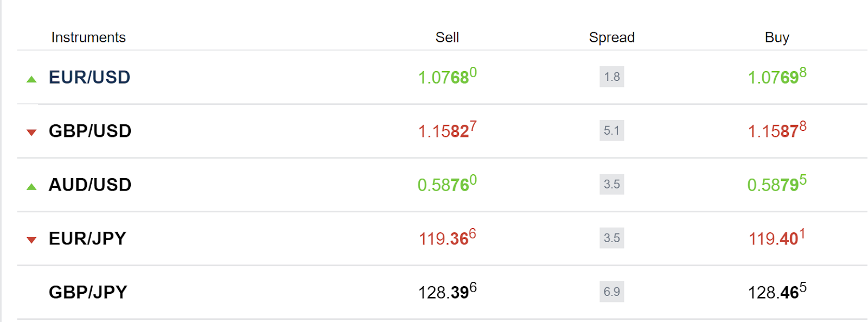Click the red down arrow beside GBP/USD
868x322 pixels.
click(31, 132)
